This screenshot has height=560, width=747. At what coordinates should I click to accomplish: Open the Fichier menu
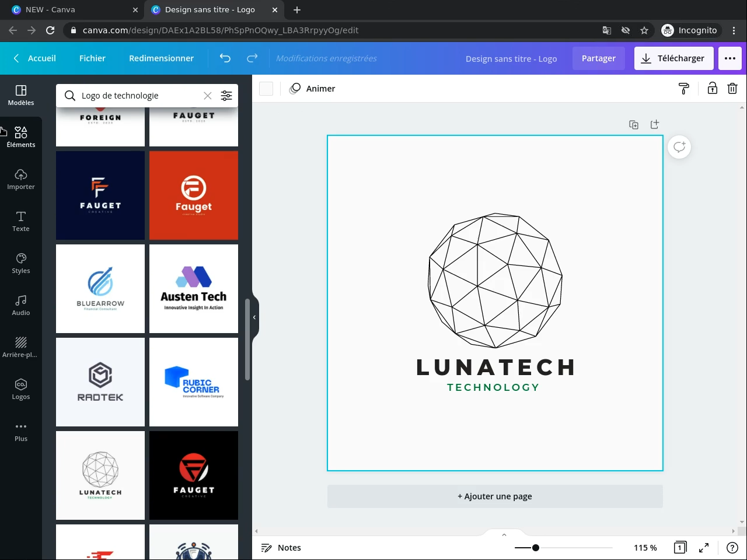92,58
